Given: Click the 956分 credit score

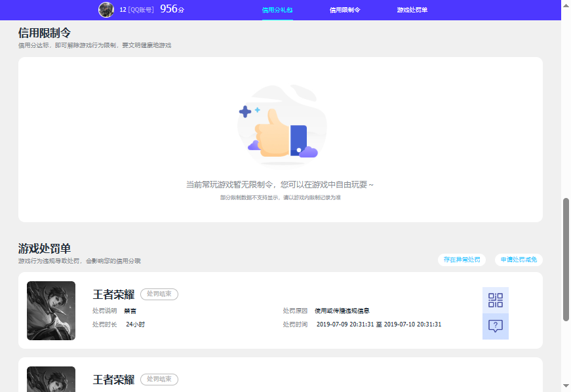Looking at the screenshot, I should click(172, 9).
